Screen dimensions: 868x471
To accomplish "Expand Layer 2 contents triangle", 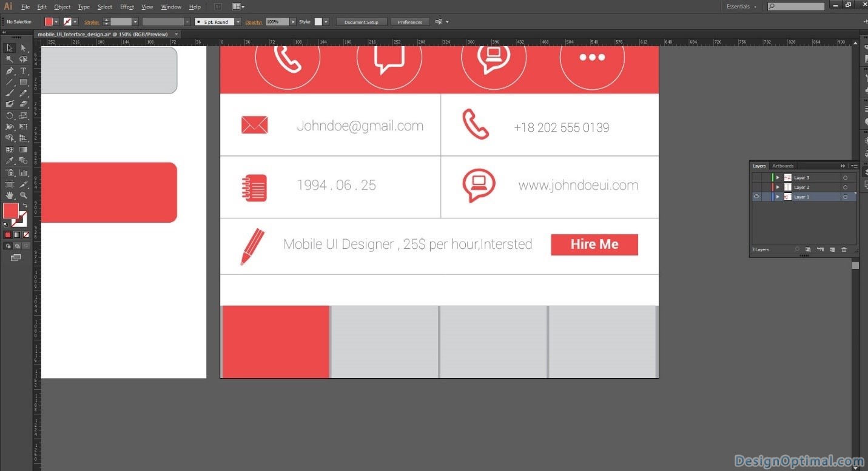I will point(778,187).
